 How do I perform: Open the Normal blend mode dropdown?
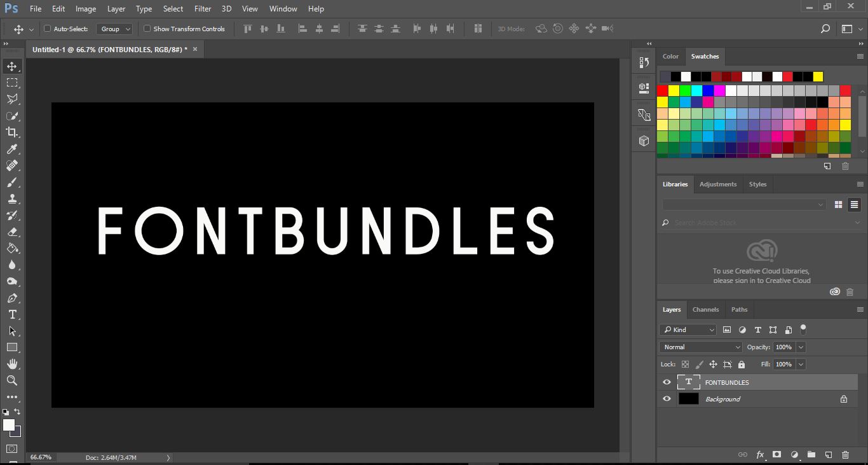(701, 347)
